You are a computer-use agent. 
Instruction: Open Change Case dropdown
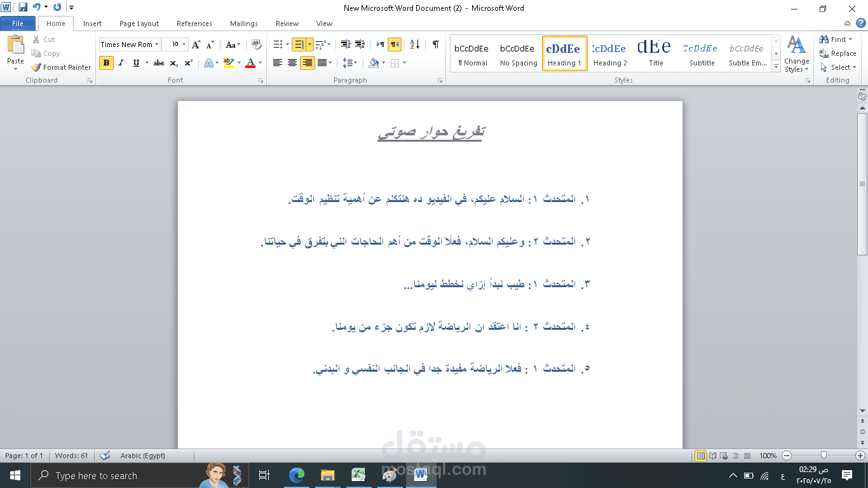tap(233, 44)
